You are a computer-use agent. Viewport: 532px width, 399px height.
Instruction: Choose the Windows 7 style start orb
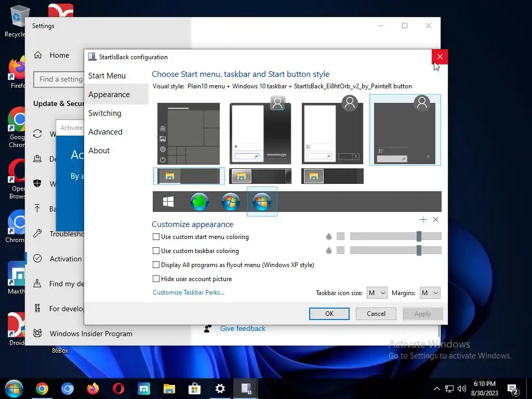click(x=231, y=202)
